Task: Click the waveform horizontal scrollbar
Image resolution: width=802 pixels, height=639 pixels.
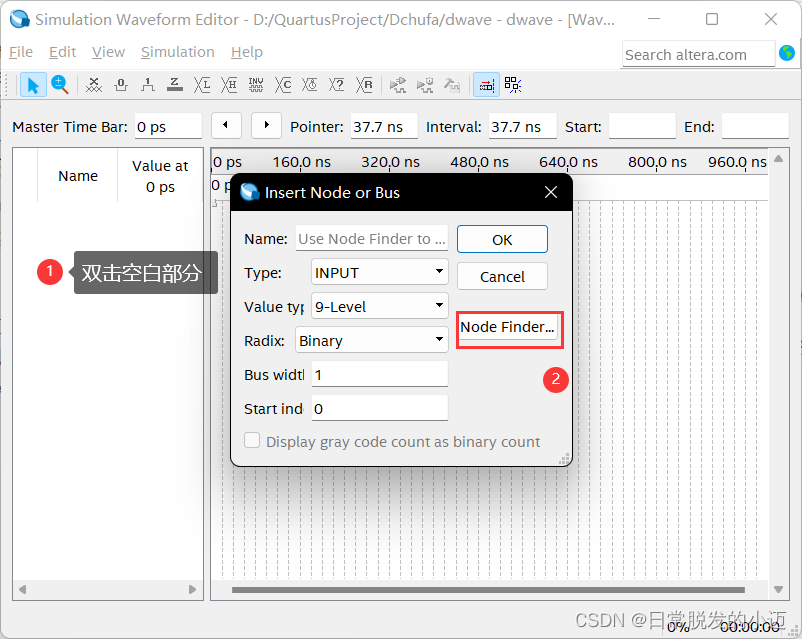Action: [488, 590]
